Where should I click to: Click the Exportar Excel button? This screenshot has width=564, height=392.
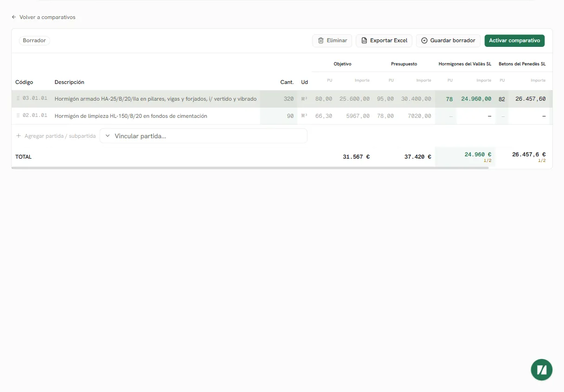tap(384, 41)
